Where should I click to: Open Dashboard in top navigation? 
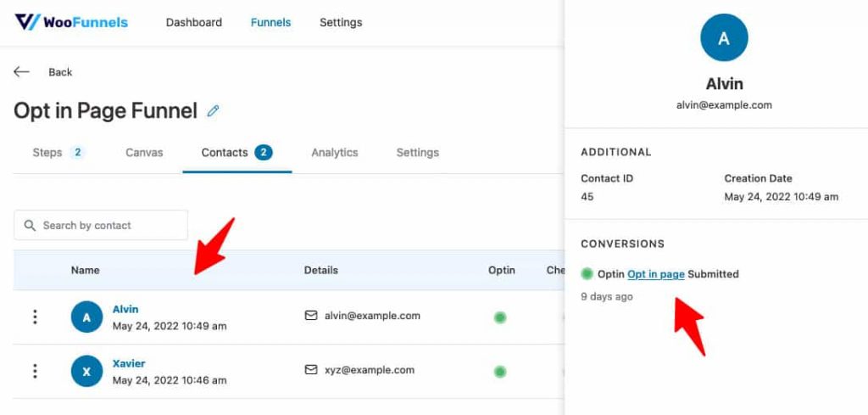(194, 23)
